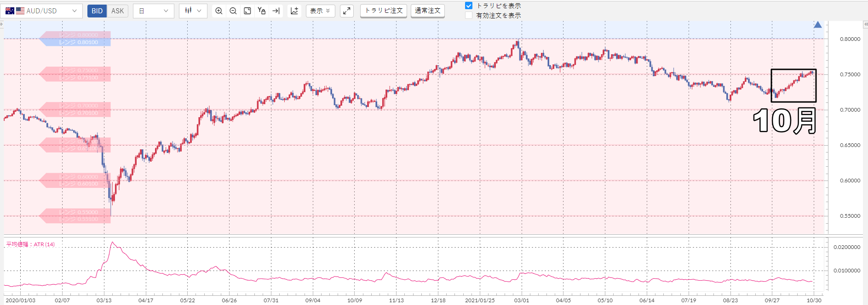Expand the chart to fullscreen
The height and width of the screenshot is (305, 868).
(347, 11)
